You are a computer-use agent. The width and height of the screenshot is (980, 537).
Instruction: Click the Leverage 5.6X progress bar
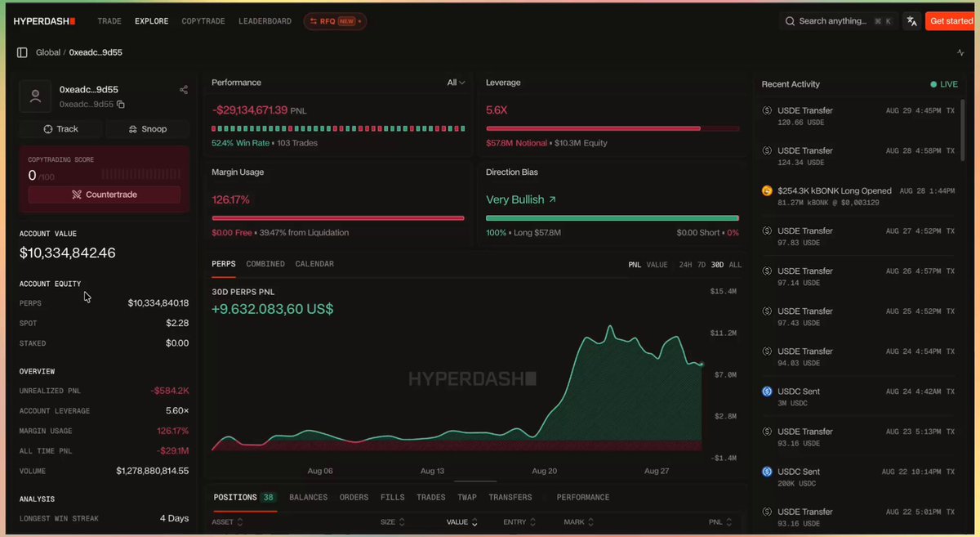tap(612, 128)
